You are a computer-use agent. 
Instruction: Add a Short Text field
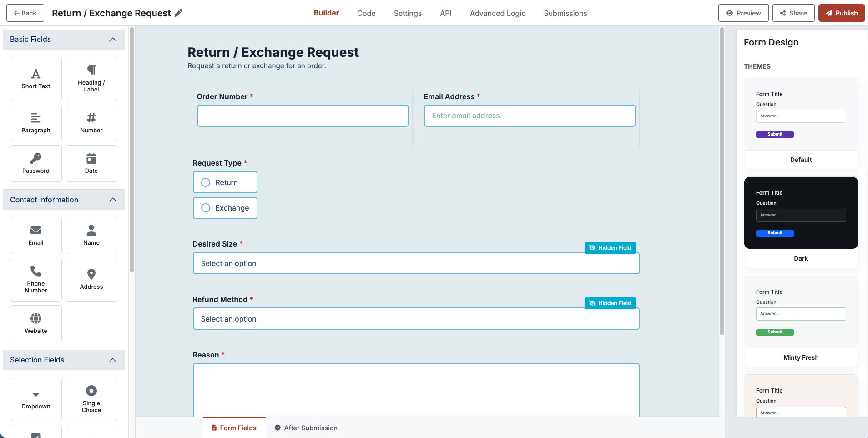coord(35,78)
